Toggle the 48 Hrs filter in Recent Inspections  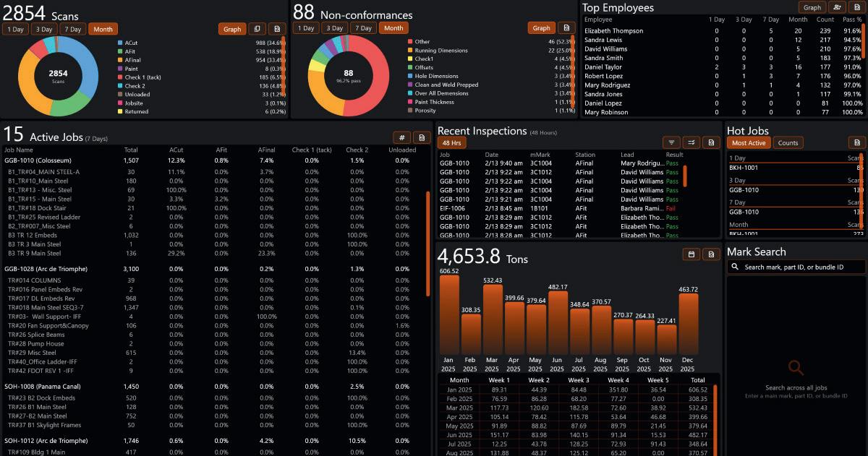(x=450, y=143)
